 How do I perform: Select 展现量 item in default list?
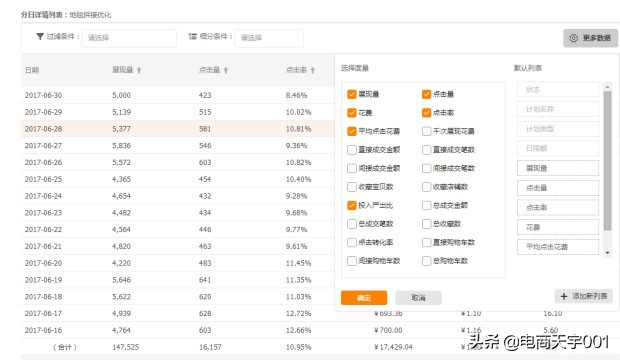point(558,168)
